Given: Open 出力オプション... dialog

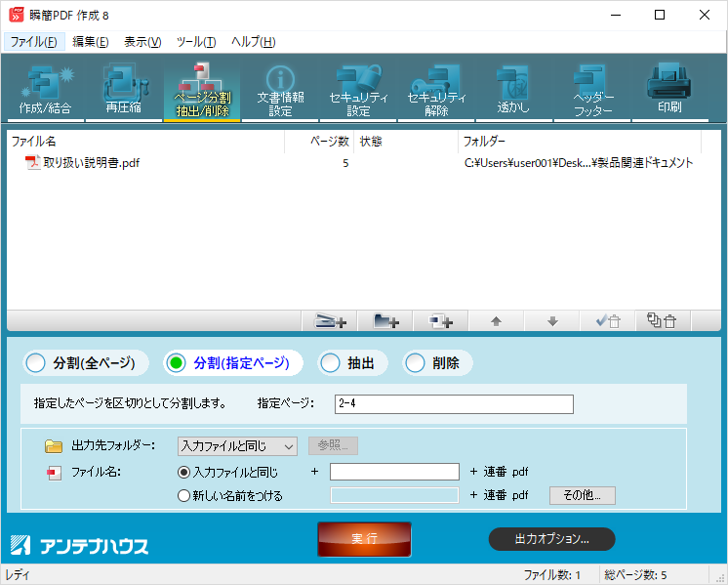Looking at the screenshot, I should click(551, 539).
